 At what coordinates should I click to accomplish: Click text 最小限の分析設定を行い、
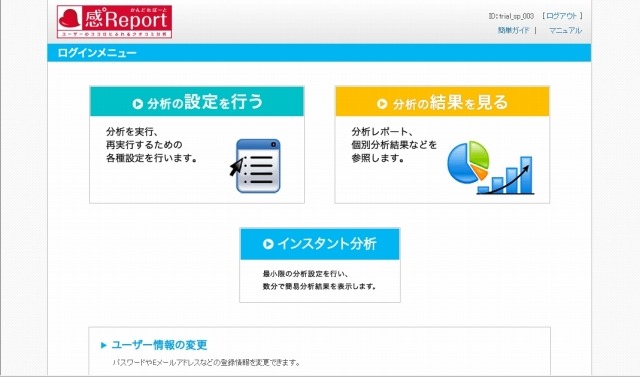point(305,274)
